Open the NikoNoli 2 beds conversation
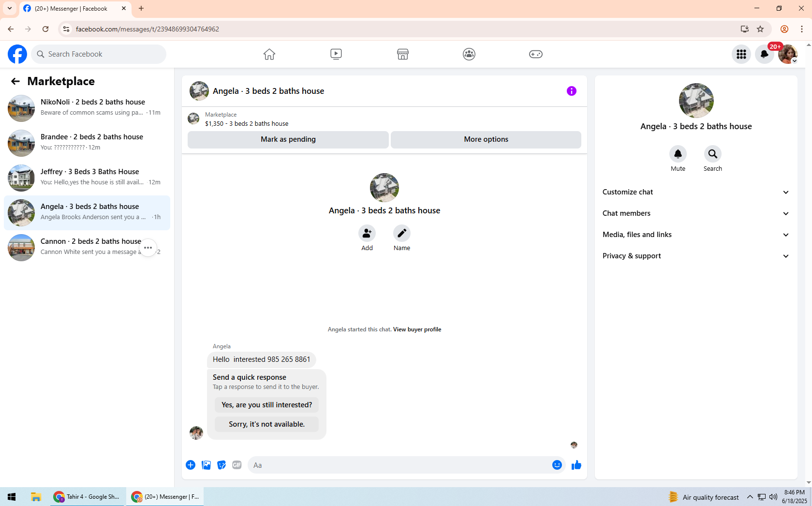Image resolution: width=812 pixels, height=506 pixels. click(87, 107)
